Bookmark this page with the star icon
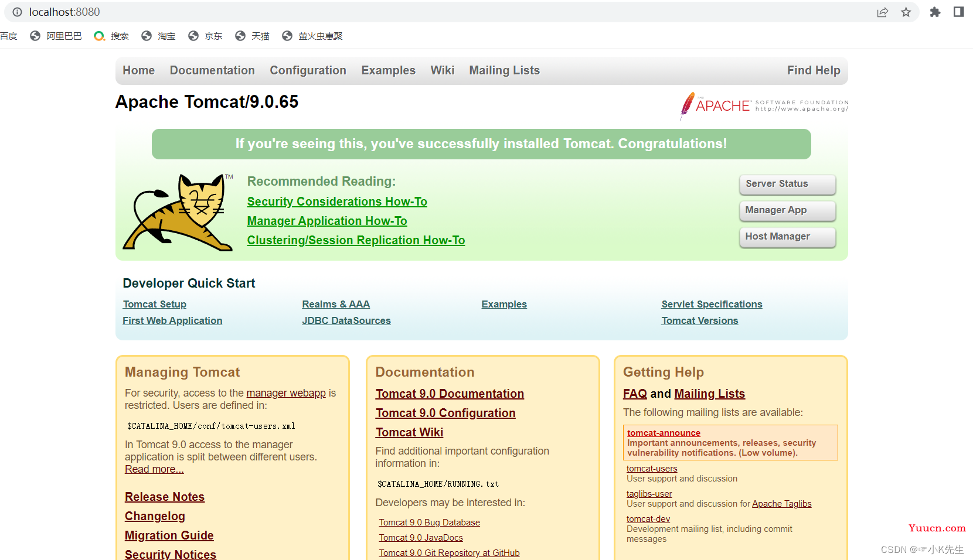 [906, 12]
